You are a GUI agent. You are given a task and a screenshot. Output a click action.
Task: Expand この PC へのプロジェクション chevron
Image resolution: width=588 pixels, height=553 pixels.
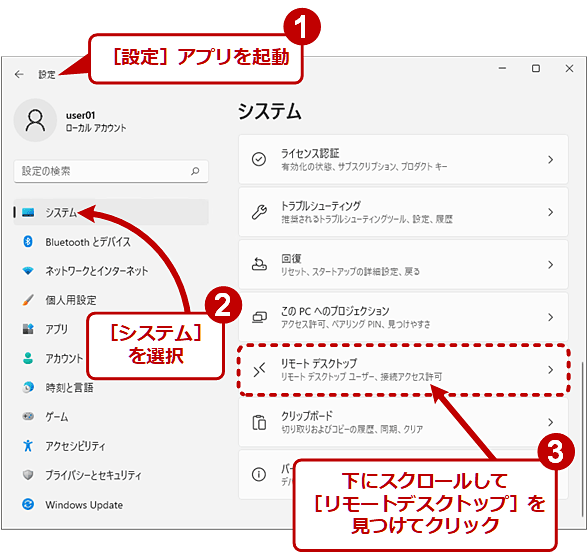pyautogui.click(x=550, y=317)
